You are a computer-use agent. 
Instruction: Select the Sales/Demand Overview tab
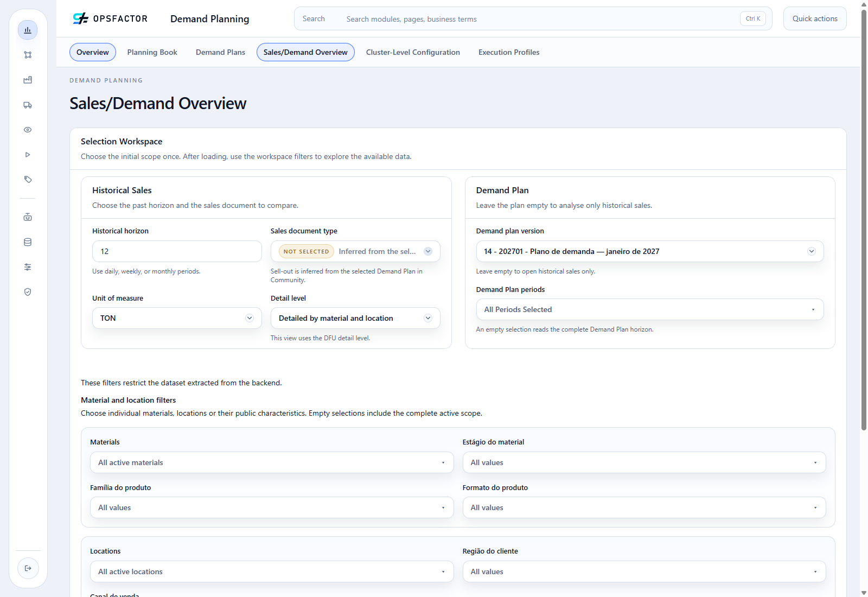pos(305,52)
